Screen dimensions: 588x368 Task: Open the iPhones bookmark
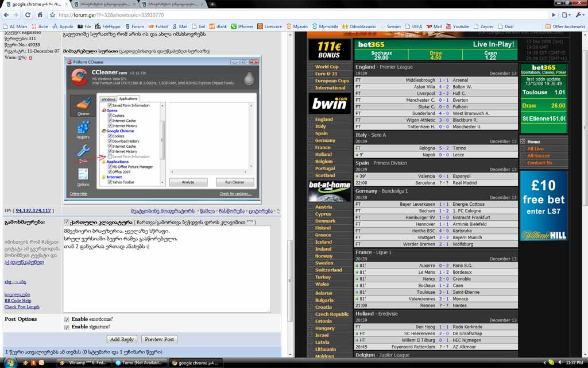[x=242, y=26]
